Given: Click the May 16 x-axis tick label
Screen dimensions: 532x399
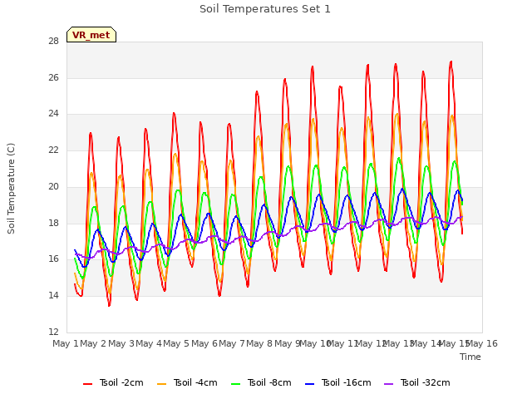Looking at the screenshot, I should point(482,343).
